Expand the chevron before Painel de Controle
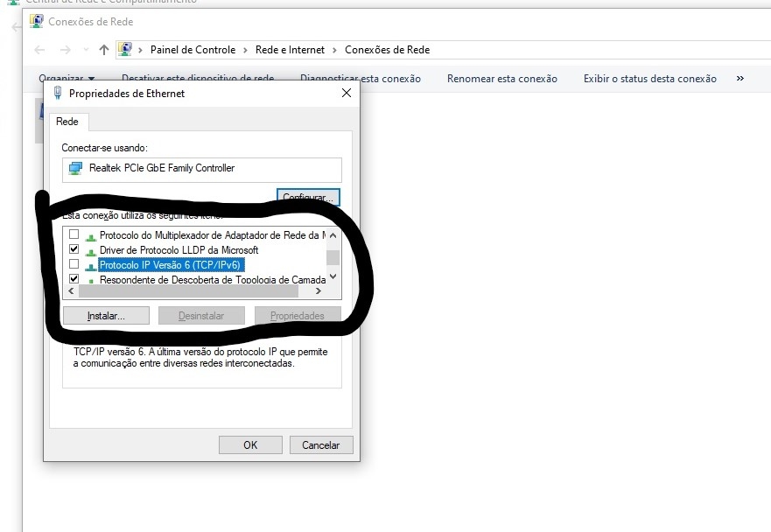Image resolution: width=771 pixels, height=532 pixels. pyautogui.click(x=140, y=50)
